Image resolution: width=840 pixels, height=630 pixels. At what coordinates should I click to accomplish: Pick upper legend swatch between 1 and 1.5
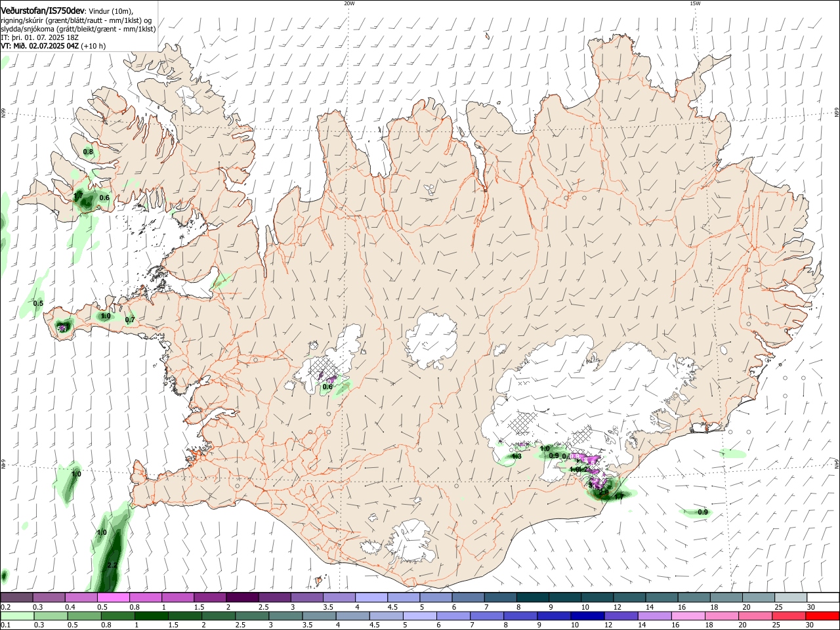pyautogui.click(x=178, y=597)
